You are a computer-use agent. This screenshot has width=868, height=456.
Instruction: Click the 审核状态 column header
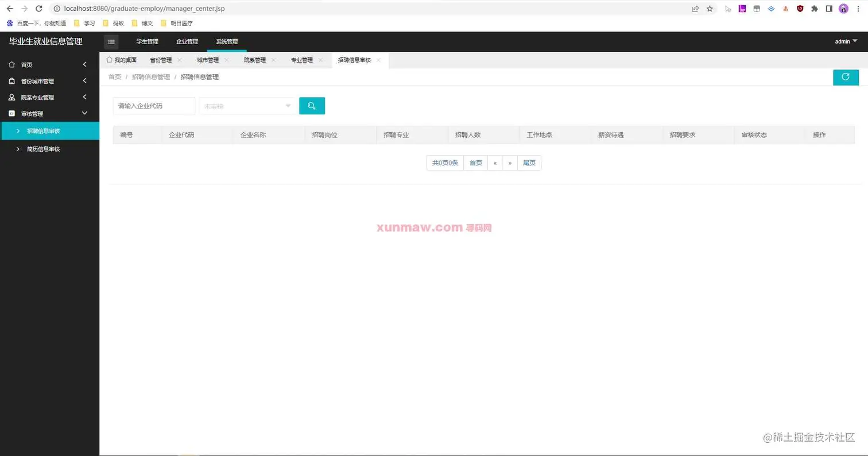click(754, 136)
